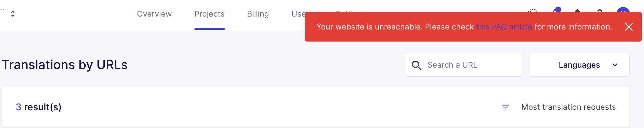Open the bell notifications icon
This screenshot has width=644, height=128.
coord(577,11)
